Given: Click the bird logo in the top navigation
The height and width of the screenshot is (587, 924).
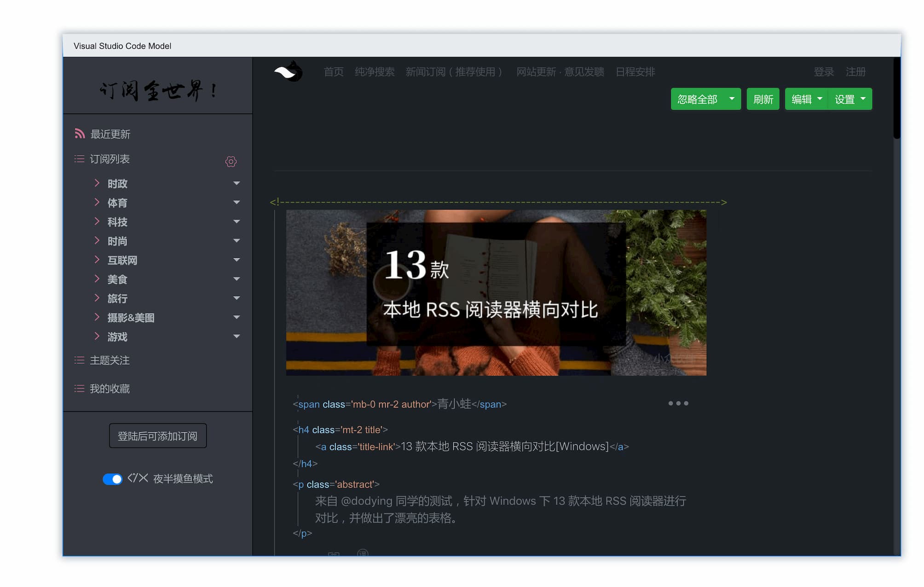Looking at the screenshot, I should 289,71.
